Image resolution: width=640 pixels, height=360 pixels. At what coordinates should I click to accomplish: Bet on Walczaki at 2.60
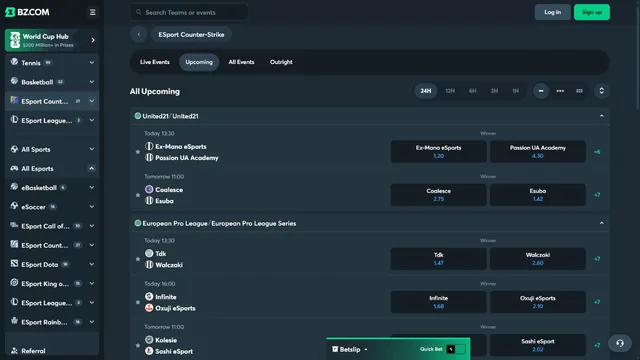click(538, 259)
